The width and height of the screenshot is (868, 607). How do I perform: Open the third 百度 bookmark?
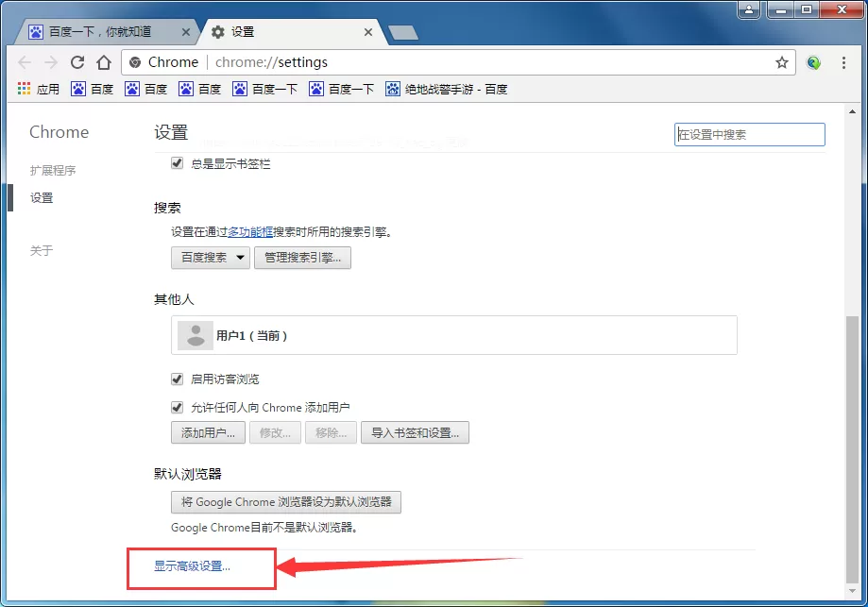(x=199, y=89)
